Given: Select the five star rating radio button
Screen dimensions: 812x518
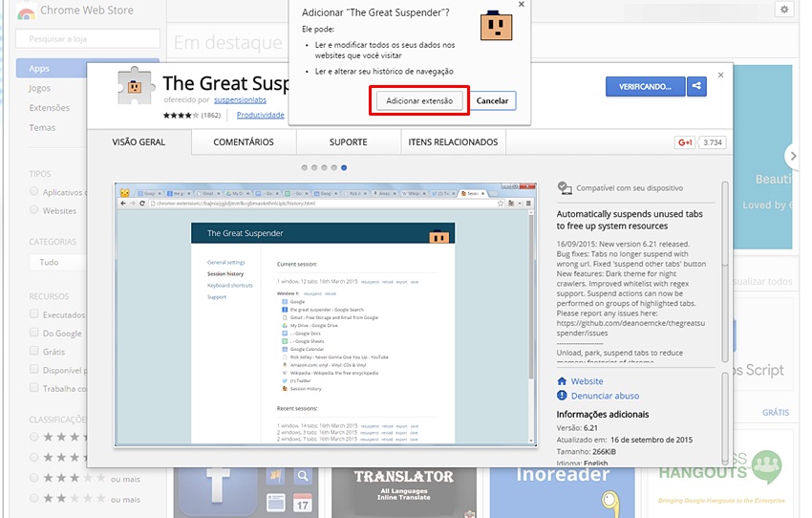Looking at the screenshot, I should pyautogui.click(x=34, y=437).
